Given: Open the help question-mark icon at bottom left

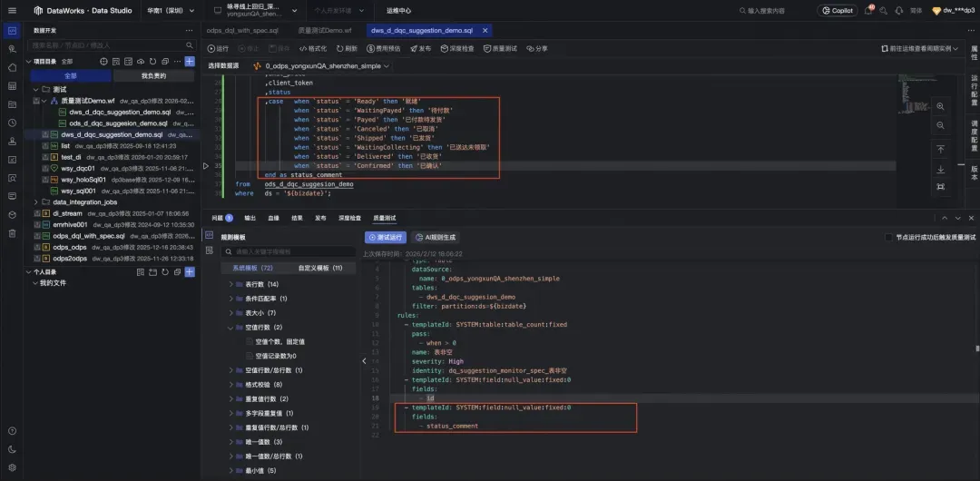Looking at the screenshot, I should (x=12, y=431).
